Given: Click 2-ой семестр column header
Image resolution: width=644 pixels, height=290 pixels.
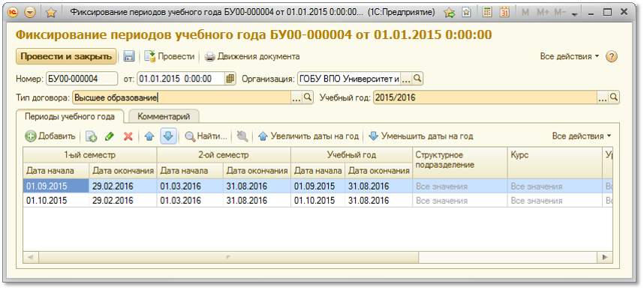Looking at the screenshot, I should pyautogui.click(x=224, y=155).
